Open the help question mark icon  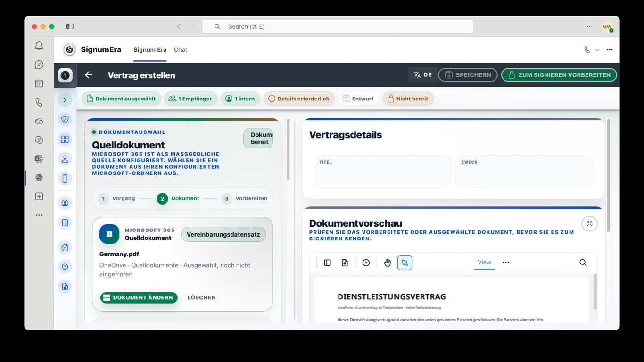(65, 267)
